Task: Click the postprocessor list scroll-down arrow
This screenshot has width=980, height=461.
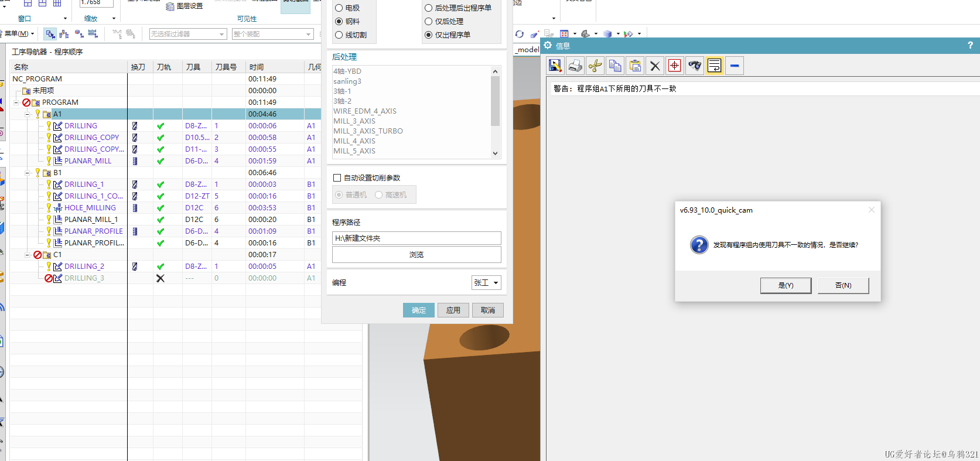Action: [x=495, y=153]
